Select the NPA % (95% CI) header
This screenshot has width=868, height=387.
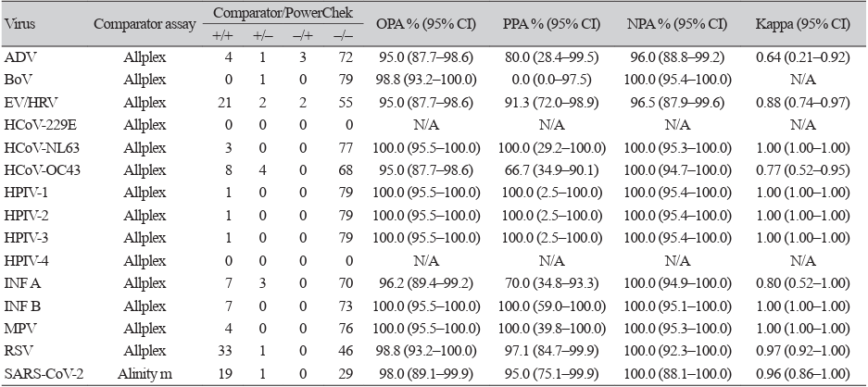(x=681, y=24)
